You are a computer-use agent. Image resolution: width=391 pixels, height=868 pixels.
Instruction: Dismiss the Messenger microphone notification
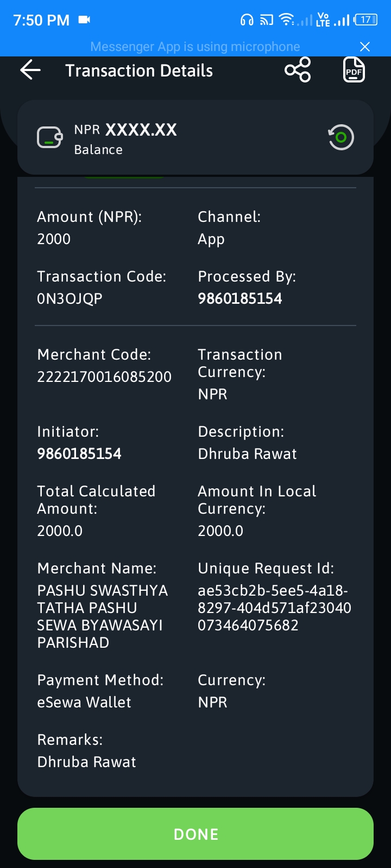(365, 47)
